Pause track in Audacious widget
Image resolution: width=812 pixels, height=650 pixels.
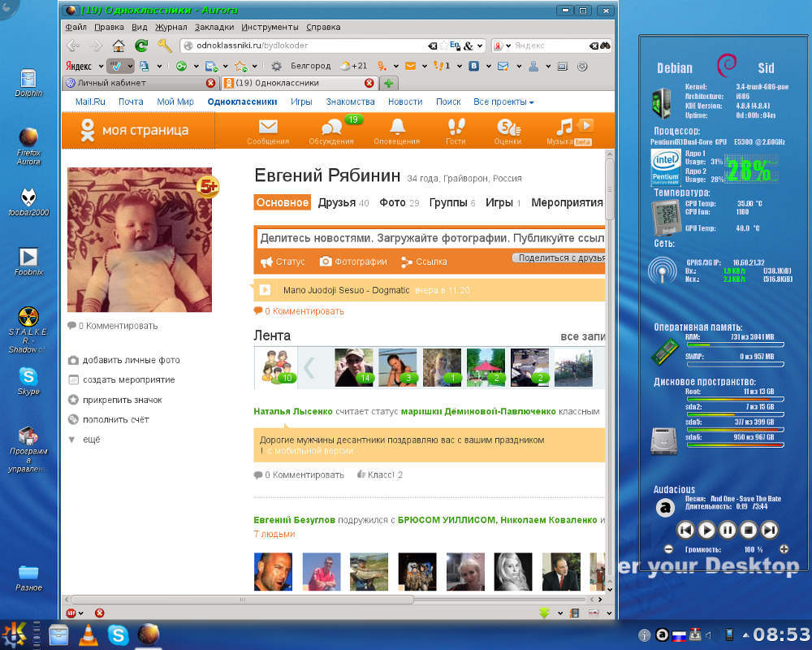tap(727, 530)
